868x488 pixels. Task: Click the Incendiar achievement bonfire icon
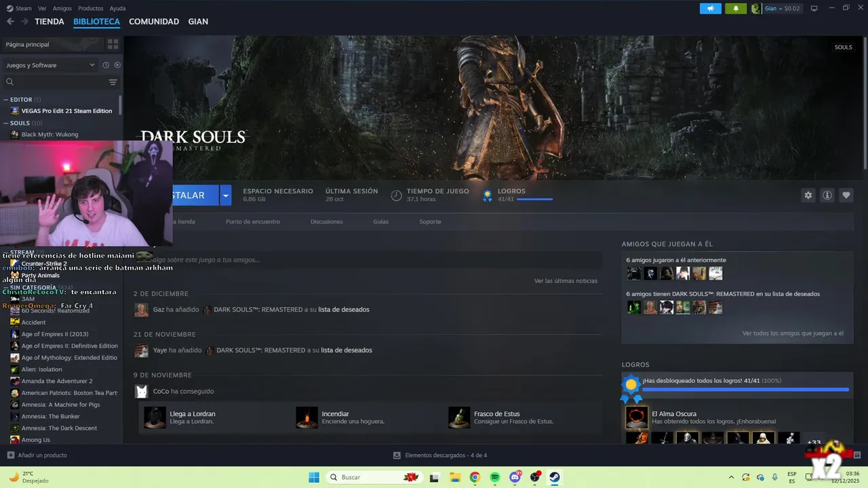(x=307, y=418)
